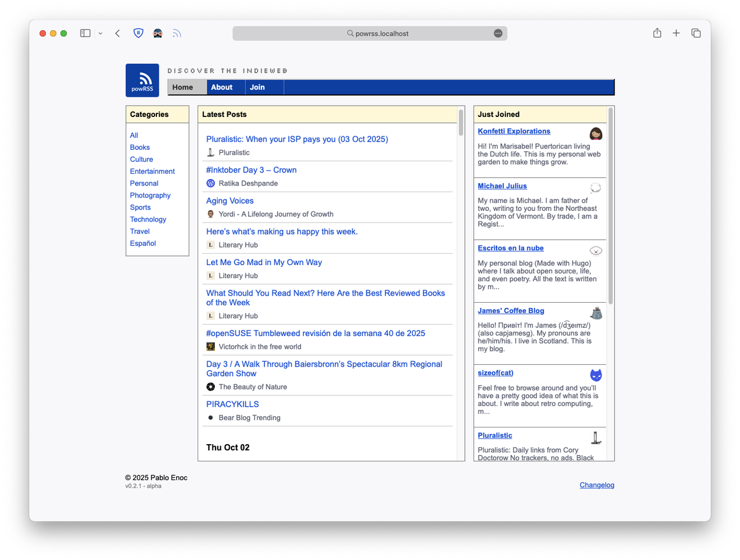Click the Latest Posts scrollbar
The height and width of the screenshot is (560, 740).
(461, 122)
